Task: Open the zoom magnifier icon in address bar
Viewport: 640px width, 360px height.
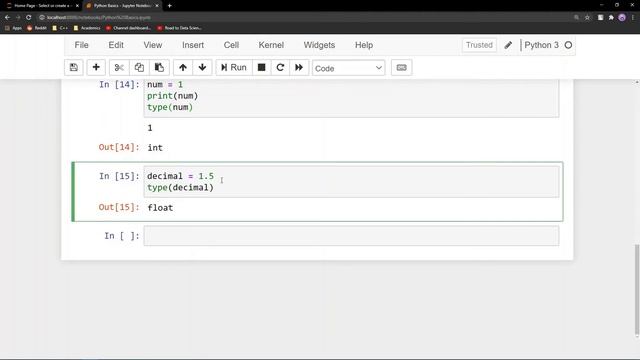Action: (576, 18)
